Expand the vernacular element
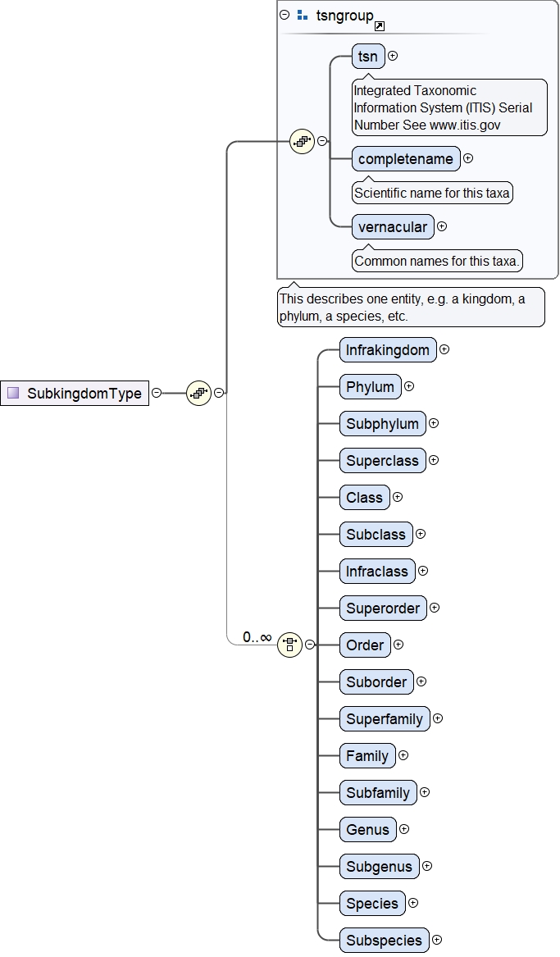This screenshot has width=560, height=957. pyautogui.click(x=442, y=226)
